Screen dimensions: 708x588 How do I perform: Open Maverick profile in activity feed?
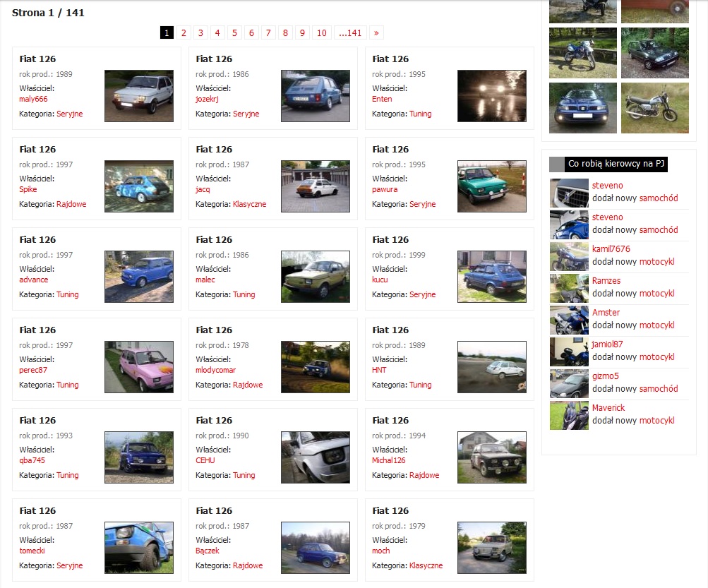[x=608, y=407]
